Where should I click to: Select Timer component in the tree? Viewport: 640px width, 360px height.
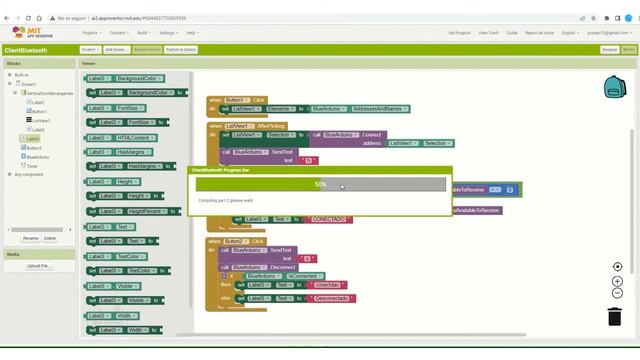coord(29,166)
